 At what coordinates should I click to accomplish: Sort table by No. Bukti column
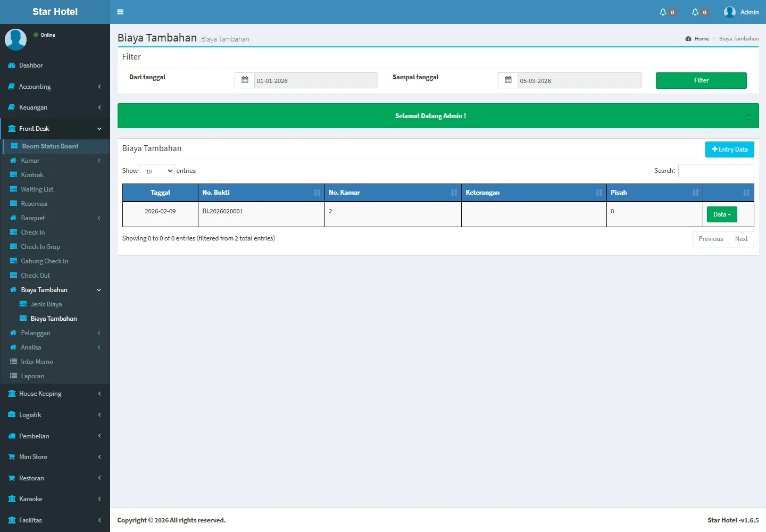[317, 193]
